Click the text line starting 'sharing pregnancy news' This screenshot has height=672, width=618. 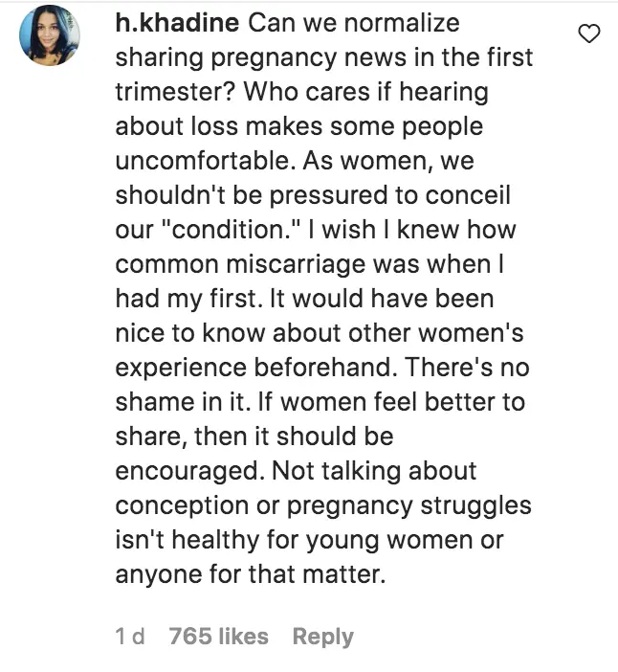323,56
